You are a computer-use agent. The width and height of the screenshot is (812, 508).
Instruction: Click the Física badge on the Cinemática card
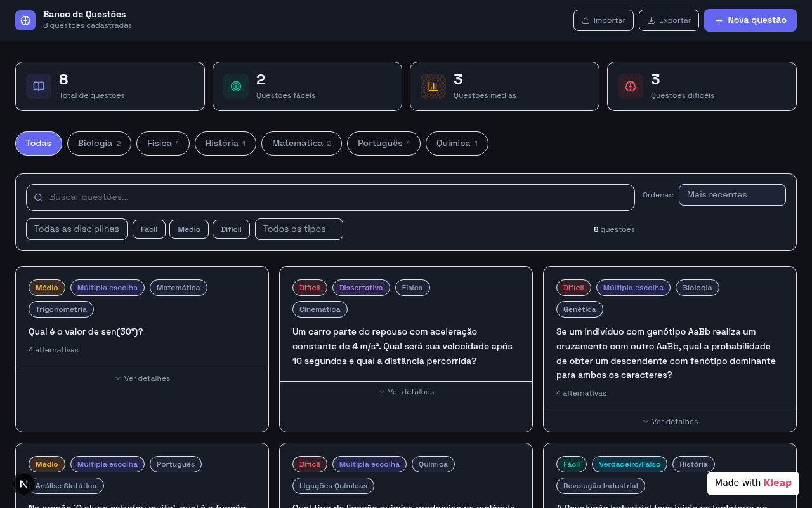(x=412, y=288)
